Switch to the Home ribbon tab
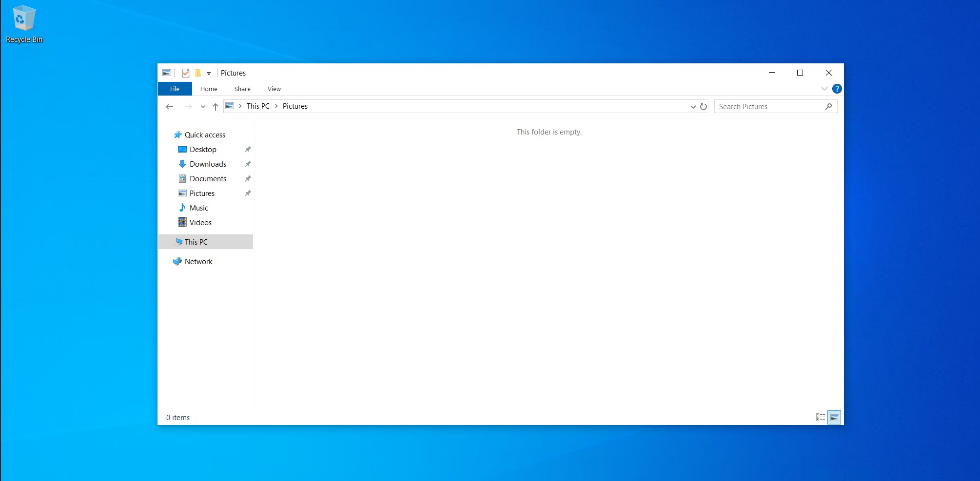The image size is (980, 481). coord(209,89)
